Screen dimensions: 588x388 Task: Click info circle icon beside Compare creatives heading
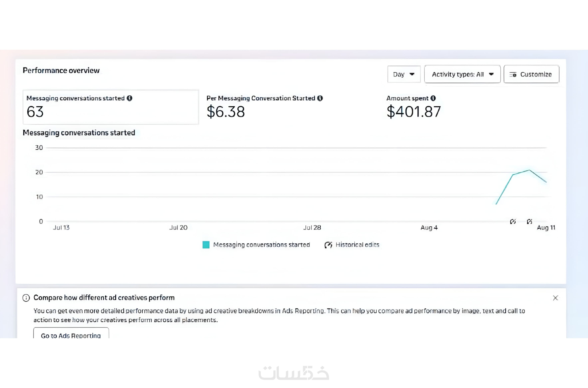[x=26, y=298]
